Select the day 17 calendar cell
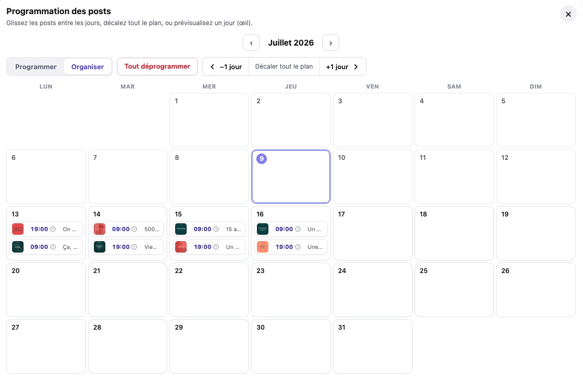The width and height of the screenshot is (583, 392). pos(373,233)
